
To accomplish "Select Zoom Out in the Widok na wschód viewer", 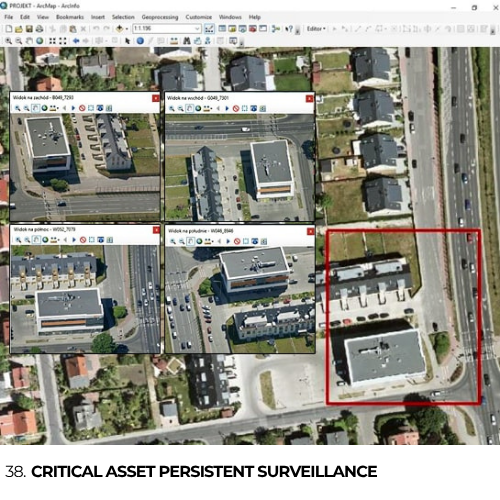I will coord(180,108).
